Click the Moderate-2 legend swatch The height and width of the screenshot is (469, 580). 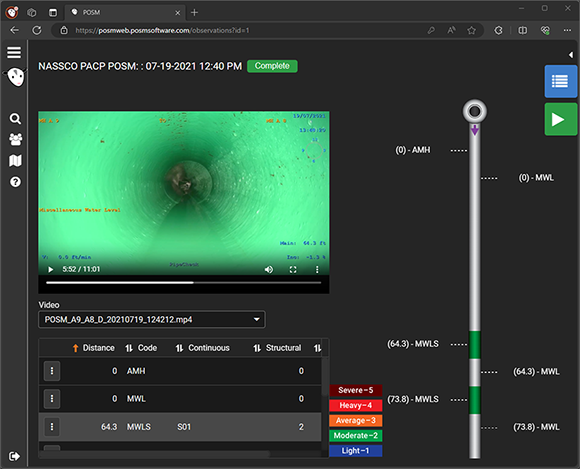pos(355,436)
